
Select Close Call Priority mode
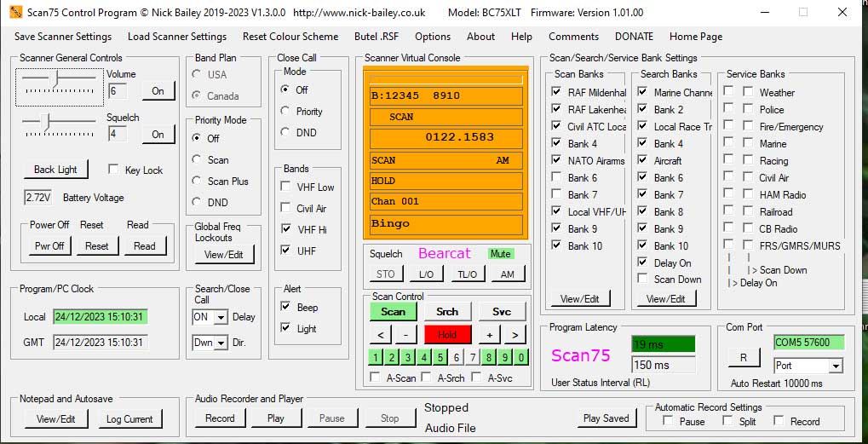285,111
